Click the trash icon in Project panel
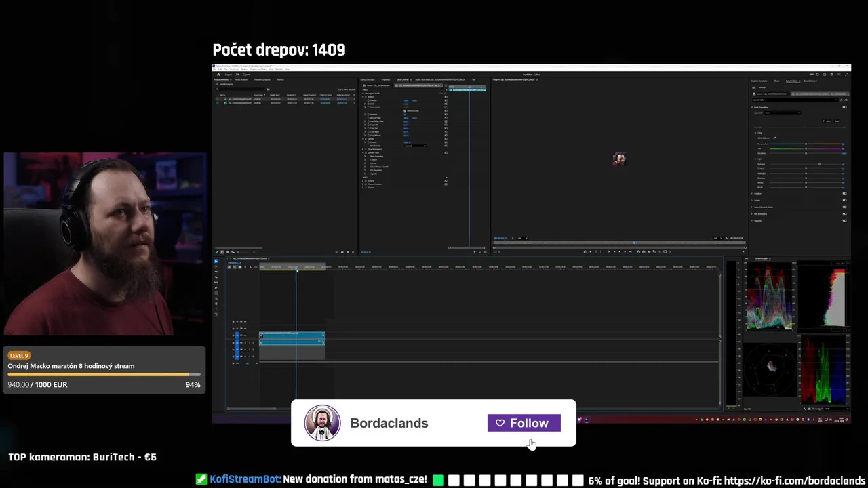The width and height of the screenshot is (868, 488). [353, 252]
